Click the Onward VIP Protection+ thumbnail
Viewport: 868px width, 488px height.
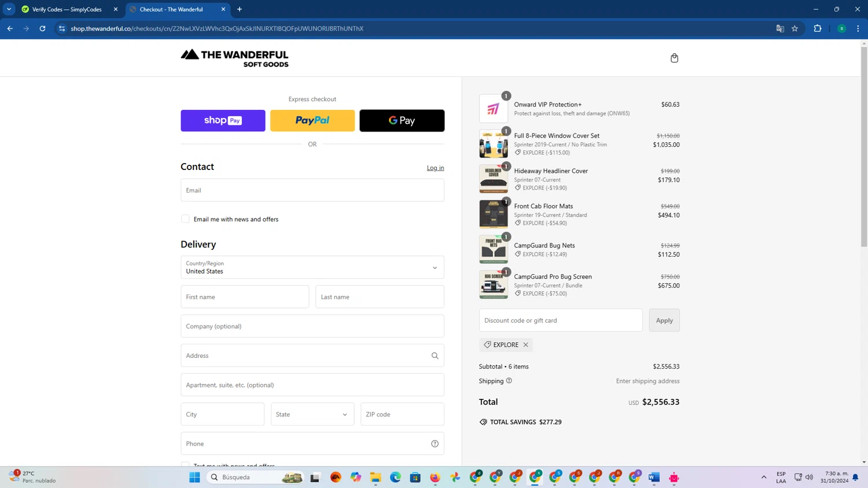493,109
